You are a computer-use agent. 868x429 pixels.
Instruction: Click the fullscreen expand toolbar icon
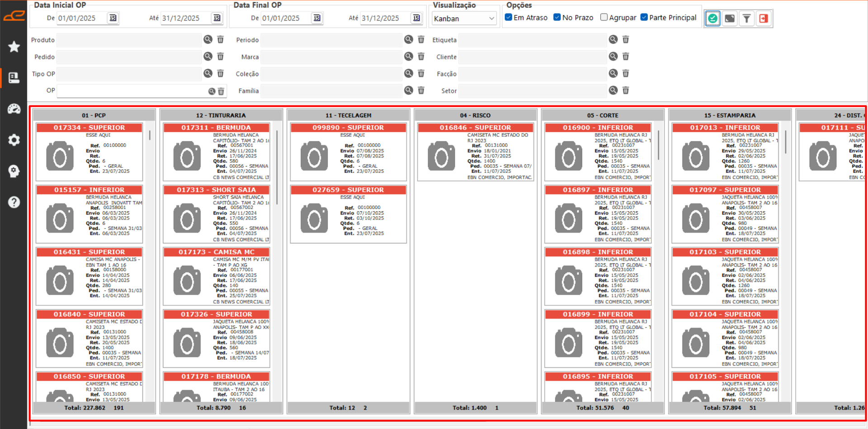(730, 19)
